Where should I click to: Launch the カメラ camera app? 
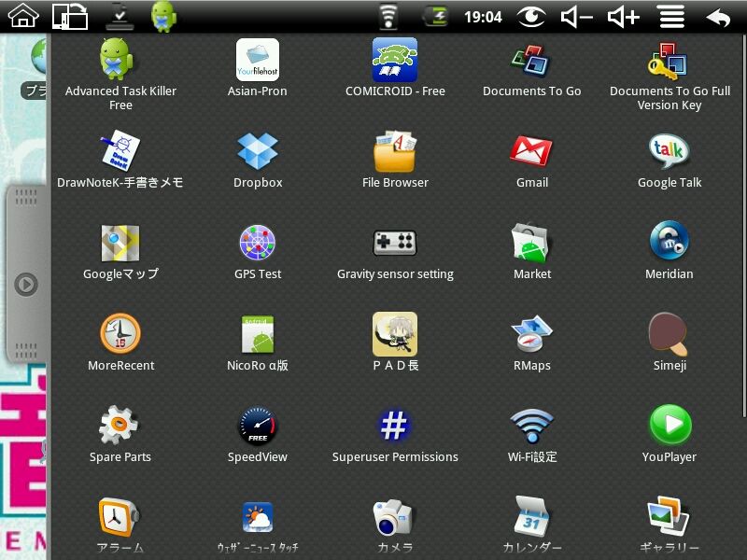tap(395, 525)
